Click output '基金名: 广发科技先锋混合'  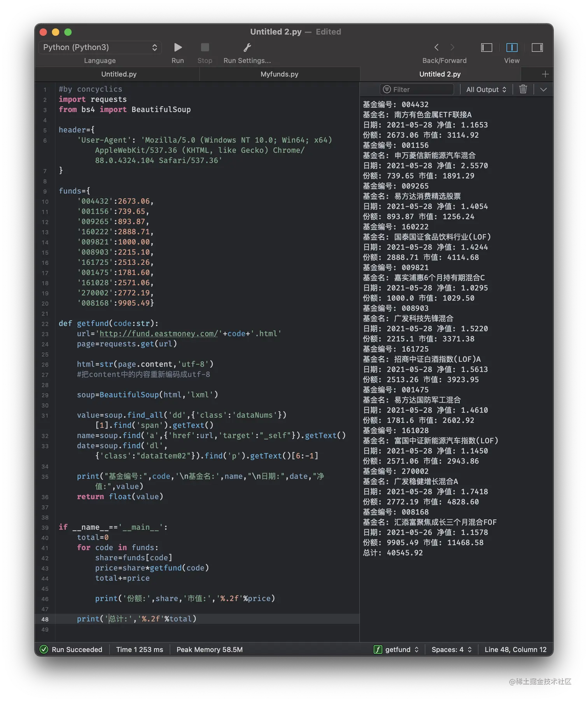[x=408, y=318]
